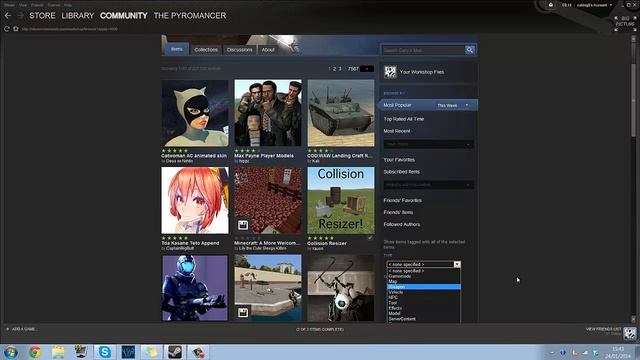Go to page 3 of results
640x360 pixels.
click(340, 69)
